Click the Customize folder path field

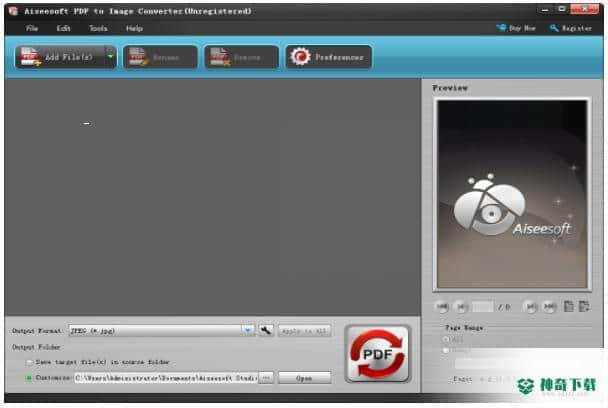[166, 378]
